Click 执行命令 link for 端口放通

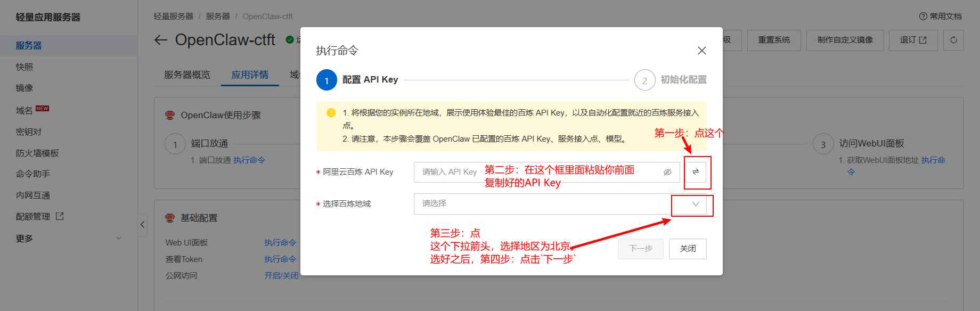249,160
